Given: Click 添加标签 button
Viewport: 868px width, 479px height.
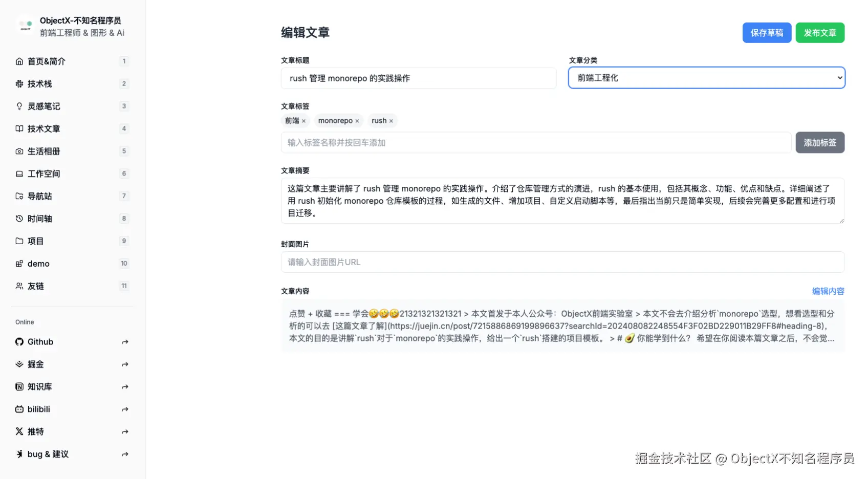Looking at the screenshot, I should pyautogui.click(x=820, y=143).
